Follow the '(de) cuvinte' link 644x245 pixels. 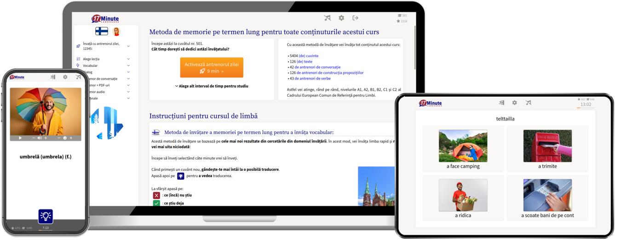click(308, 56)
